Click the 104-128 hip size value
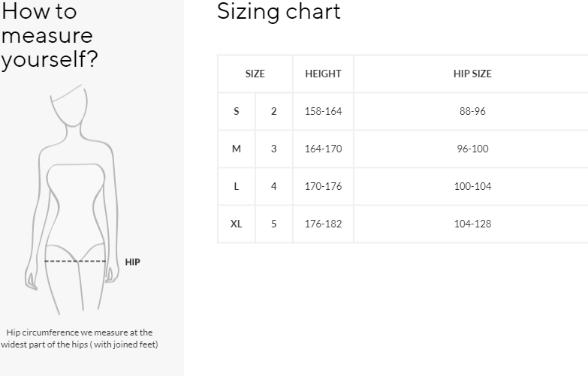Viewport: 588px width, 376px height. tap(472, 224)
